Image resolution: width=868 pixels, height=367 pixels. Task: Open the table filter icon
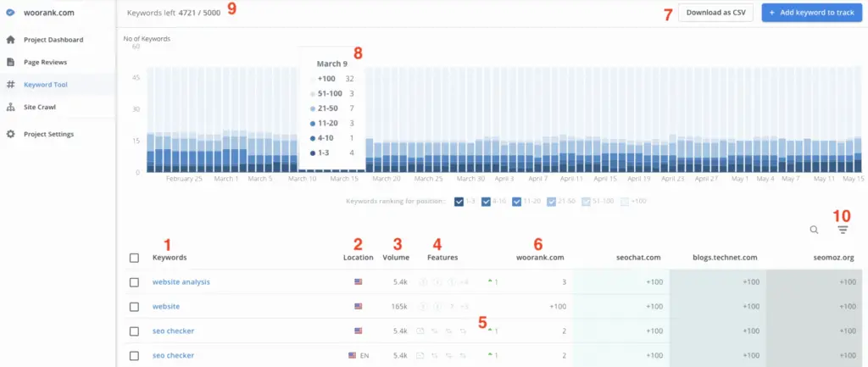click(x=843, y=230)
